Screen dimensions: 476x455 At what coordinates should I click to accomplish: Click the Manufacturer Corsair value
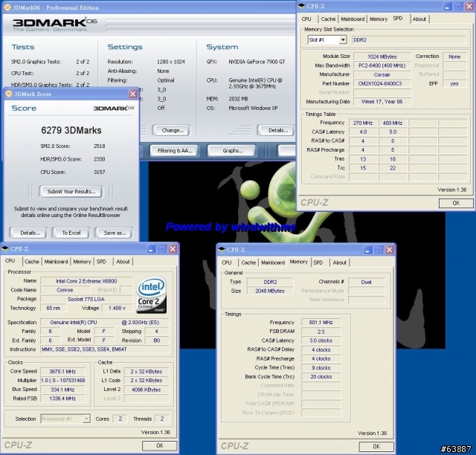point(382,74)
